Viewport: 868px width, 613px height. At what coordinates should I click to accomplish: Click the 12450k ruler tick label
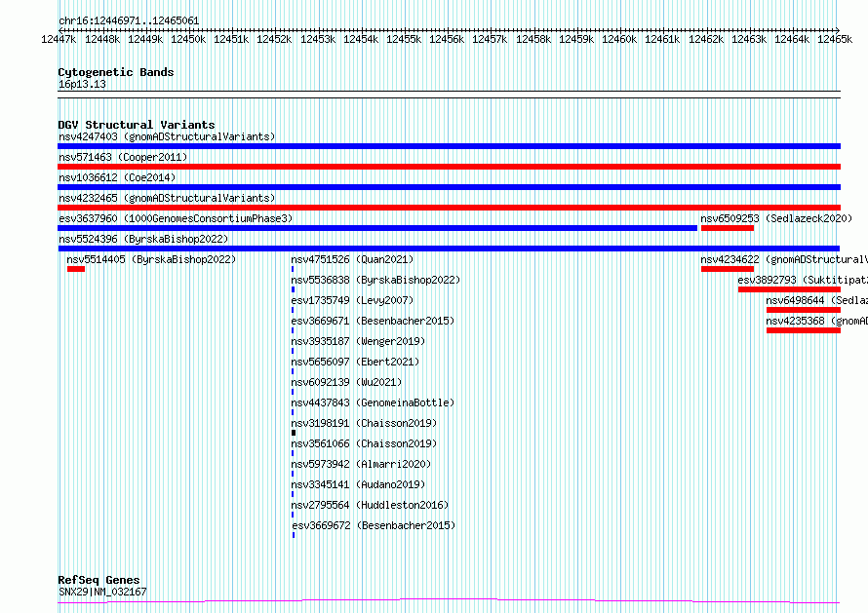(188, 39)
